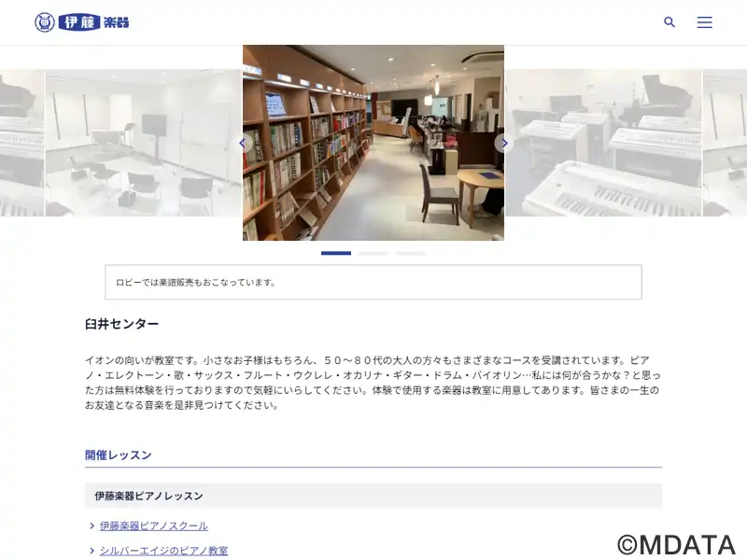Click the 開催レッスン heading
This screenshot has width=747, height=560.
pyautogui.click(x=119, y=455)
